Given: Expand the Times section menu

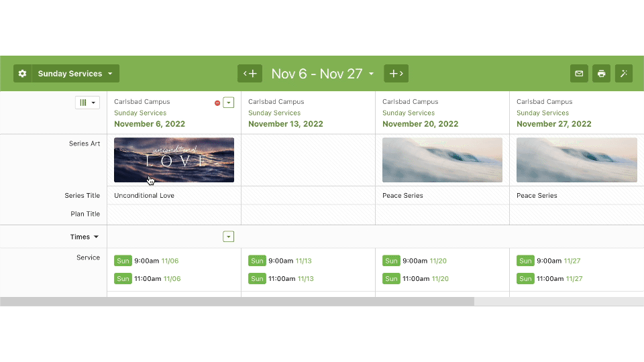Looking at the screenshot, I should tap(85, 237).
